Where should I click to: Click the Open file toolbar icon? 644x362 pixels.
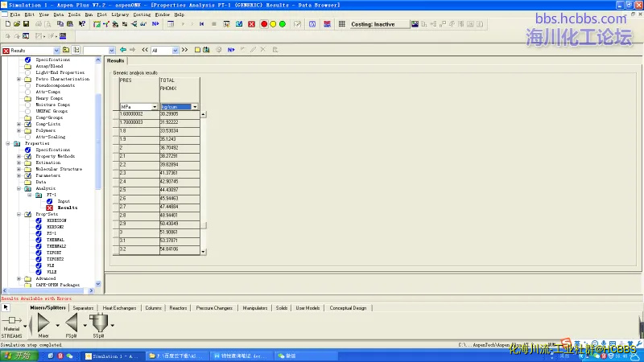click(x=17, y=24)
